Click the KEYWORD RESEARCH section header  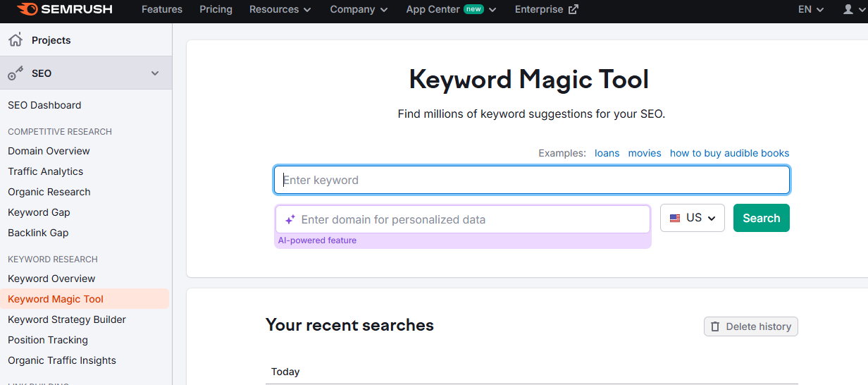(53, 259)
